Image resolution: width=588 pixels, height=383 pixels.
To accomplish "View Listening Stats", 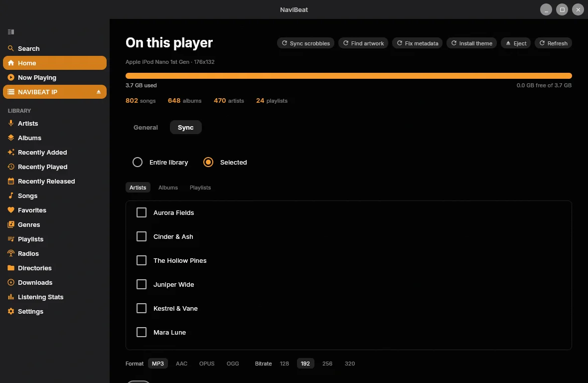I will pos(55,297).
